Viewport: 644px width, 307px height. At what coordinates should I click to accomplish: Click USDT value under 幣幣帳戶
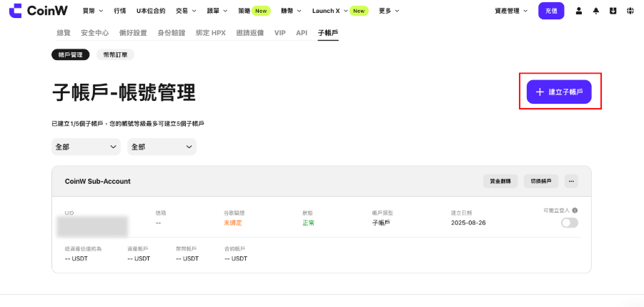coord(187,258)
